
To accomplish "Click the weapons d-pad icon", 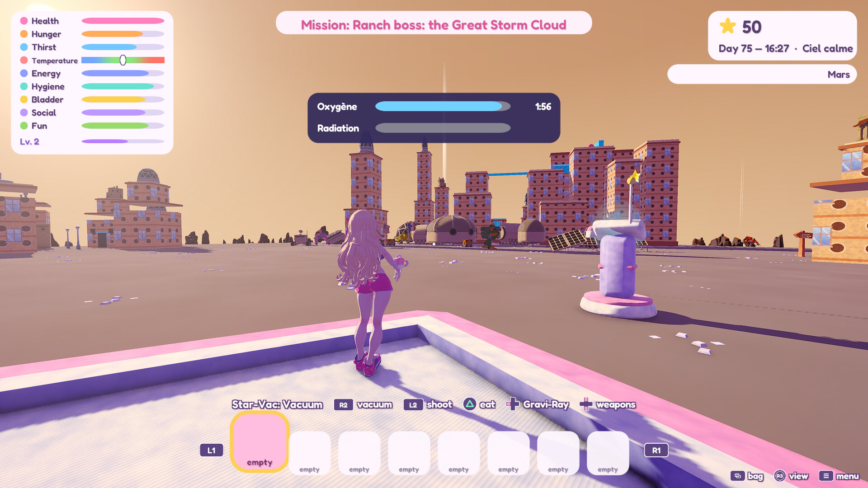I will 586,404.
